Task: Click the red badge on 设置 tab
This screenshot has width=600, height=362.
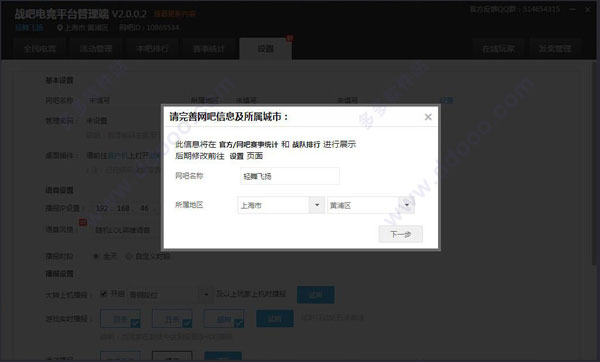Action: pos(290,38)
